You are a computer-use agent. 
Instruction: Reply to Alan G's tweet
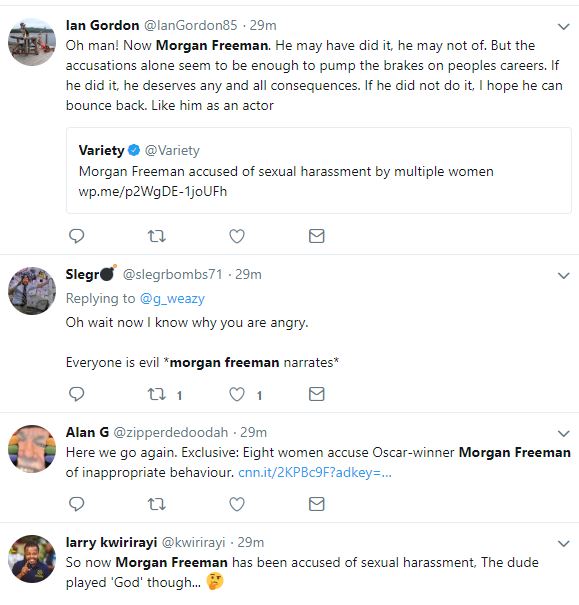pos(76,504)
